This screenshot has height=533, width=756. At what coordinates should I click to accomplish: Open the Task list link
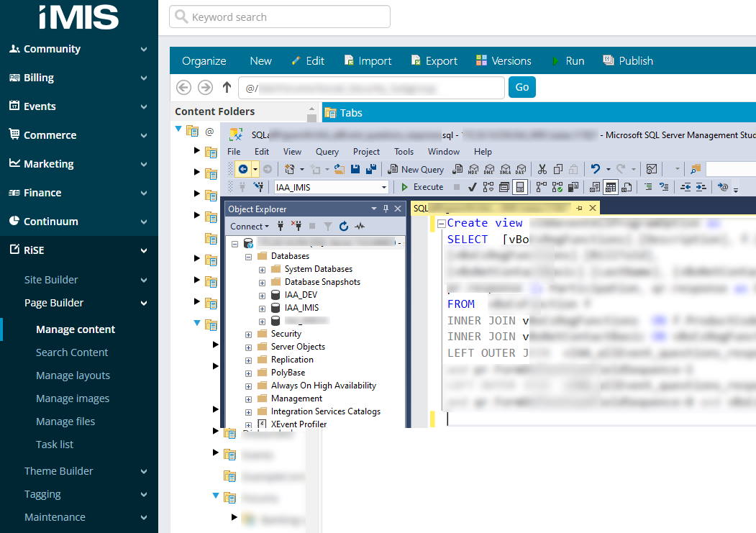click(x=55, y=445)
